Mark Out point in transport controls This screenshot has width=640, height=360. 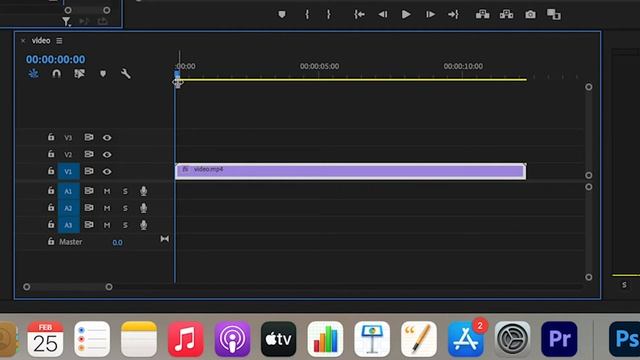[329, 15]
